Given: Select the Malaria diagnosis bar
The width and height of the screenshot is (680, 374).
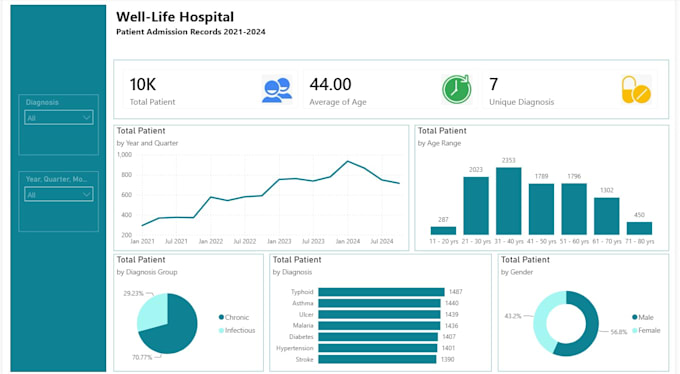Looking at the screenshot, I should click(x=379, y=325).
